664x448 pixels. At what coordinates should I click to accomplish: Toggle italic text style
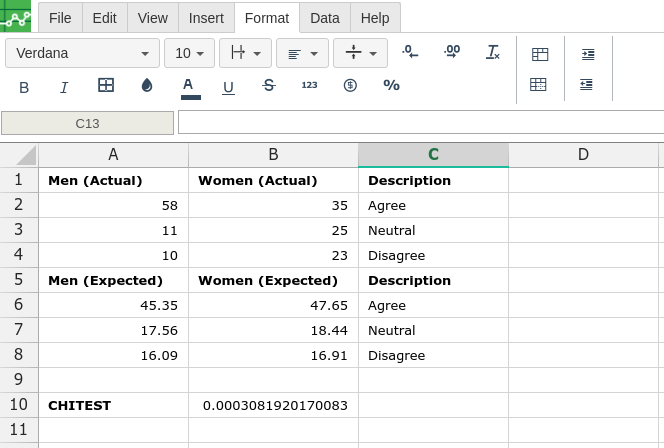pyautogui.click(x=64, y=87)
